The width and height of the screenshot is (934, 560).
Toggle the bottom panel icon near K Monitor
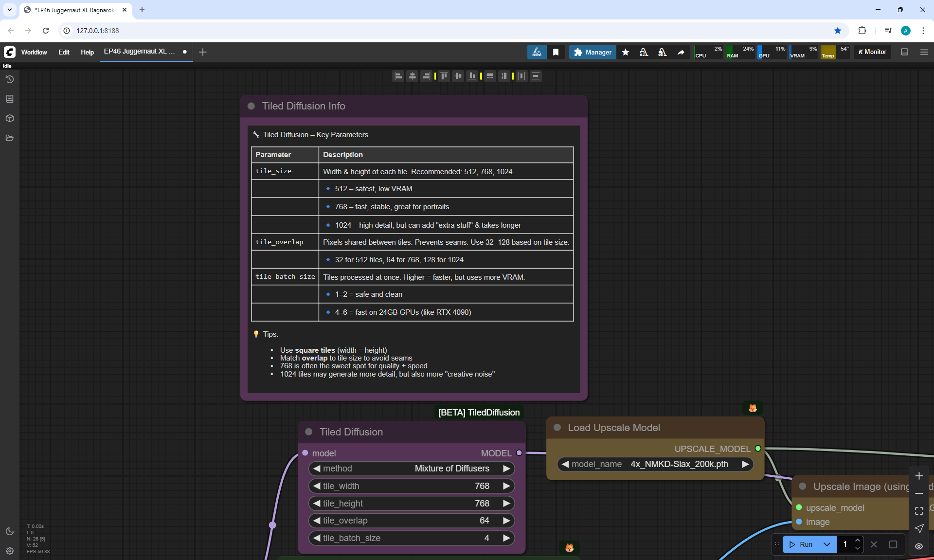(904, 52)
